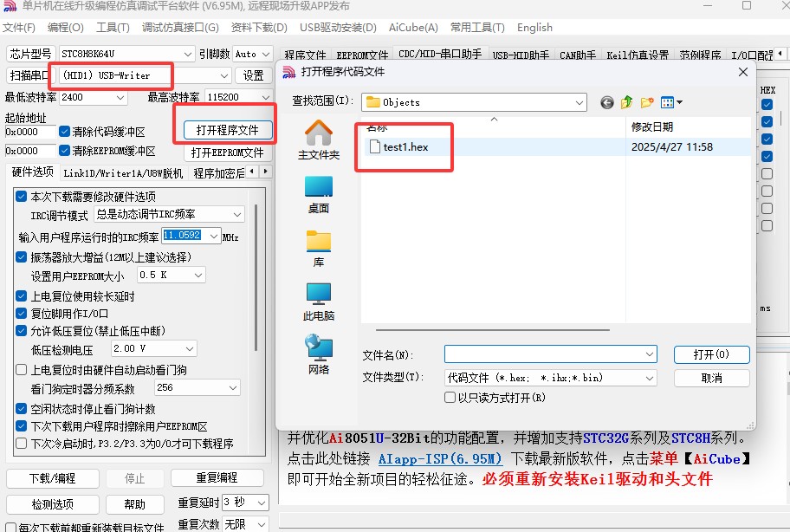Toggle 允许低压复位(禁止低压中断) checkbox
Image resolution: width=790 pixels, height=532 pixels.
click(21, 330)
